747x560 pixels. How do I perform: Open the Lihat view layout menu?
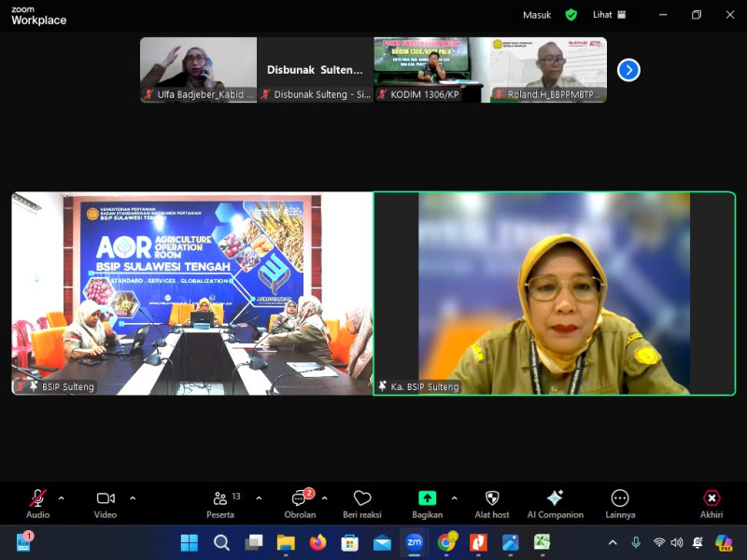coord(610,15)
